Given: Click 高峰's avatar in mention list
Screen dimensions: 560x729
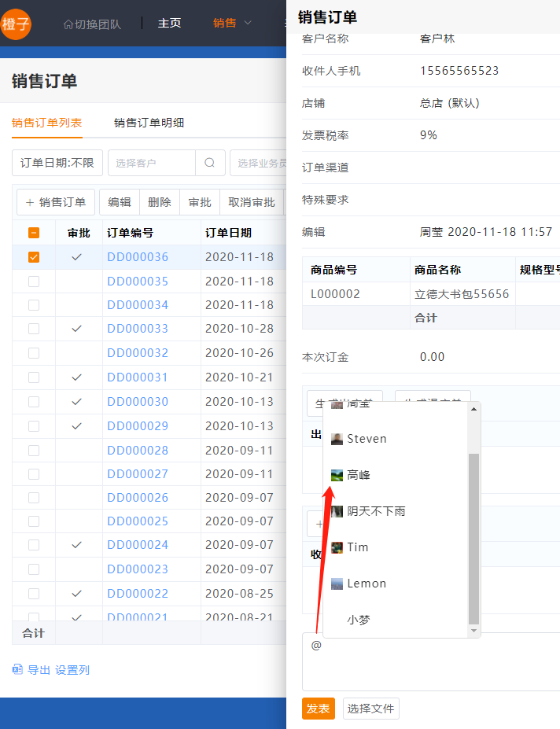Looking at the screenshot, I should click(x=337, y=475).
